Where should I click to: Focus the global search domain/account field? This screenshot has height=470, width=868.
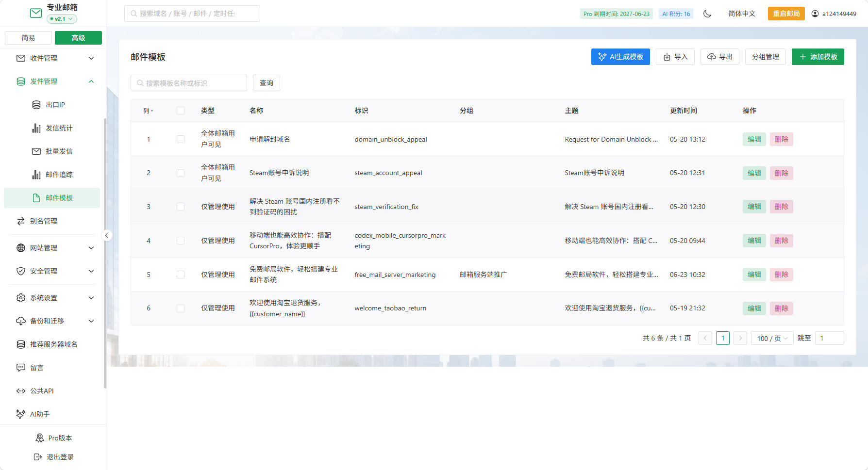(192, 14)
